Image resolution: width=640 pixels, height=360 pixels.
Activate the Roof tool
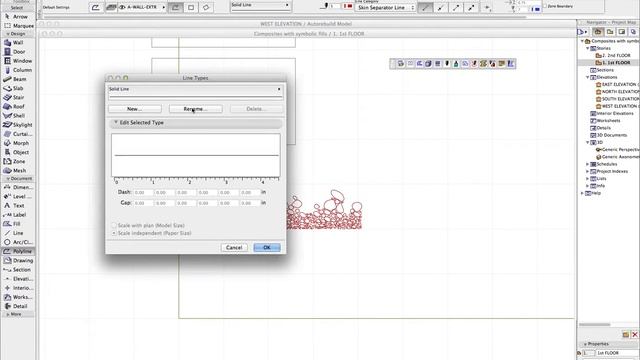(x=18, y=107)
